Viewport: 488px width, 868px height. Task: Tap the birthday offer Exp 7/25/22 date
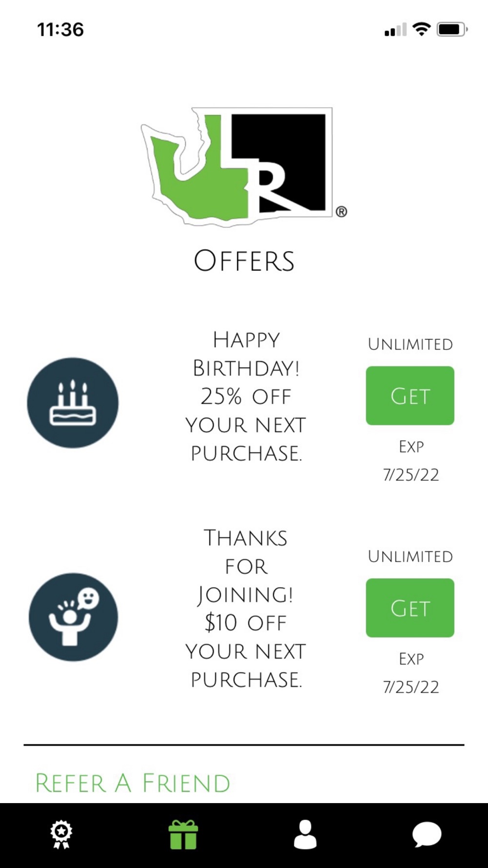coord(411,460)
